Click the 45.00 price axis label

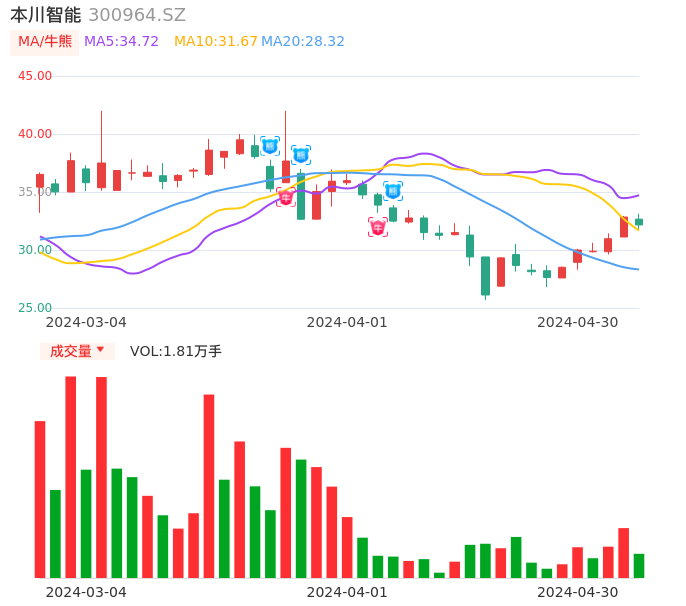click(35, 76)
